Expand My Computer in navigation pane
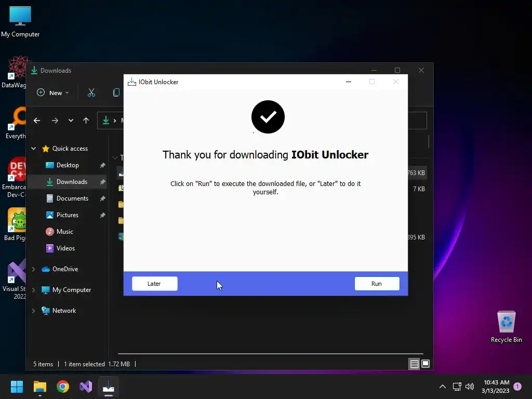This screenshot has width=532, height=399. (x=34, y=290)
